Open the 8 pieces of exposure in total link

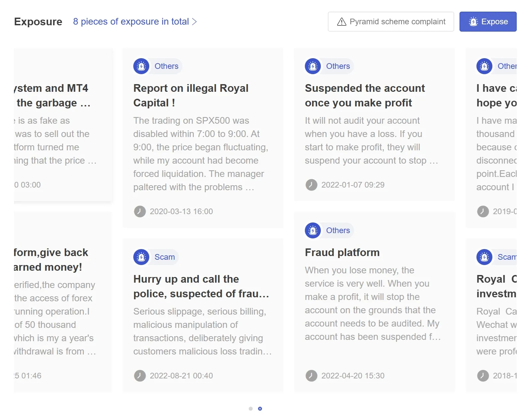click(x=135, y=22)
